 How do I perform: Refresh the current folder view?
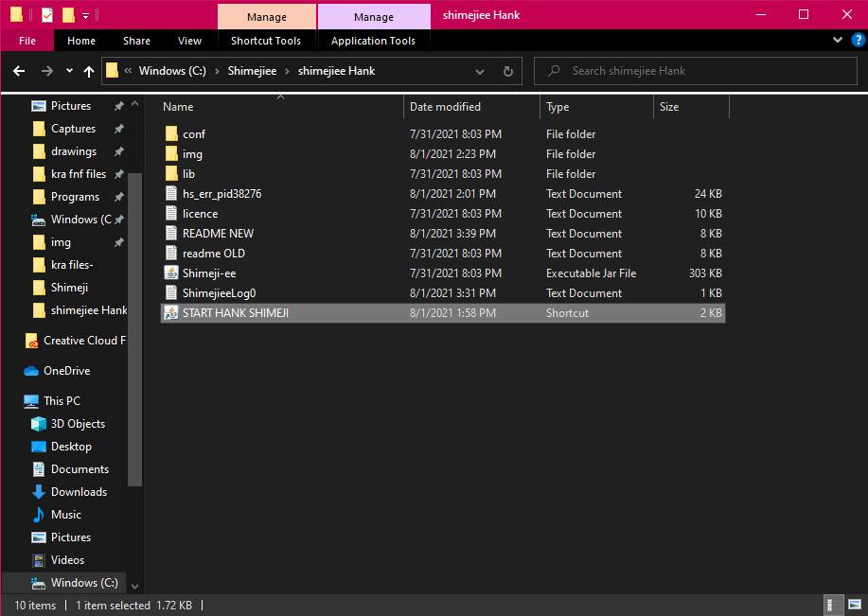pos(507,71)
